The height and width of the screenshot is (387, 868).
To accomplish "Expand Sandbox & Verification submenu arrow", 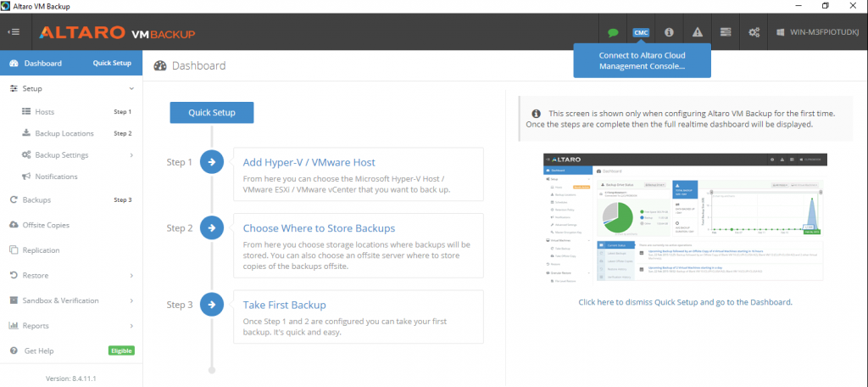I will 131,300.
